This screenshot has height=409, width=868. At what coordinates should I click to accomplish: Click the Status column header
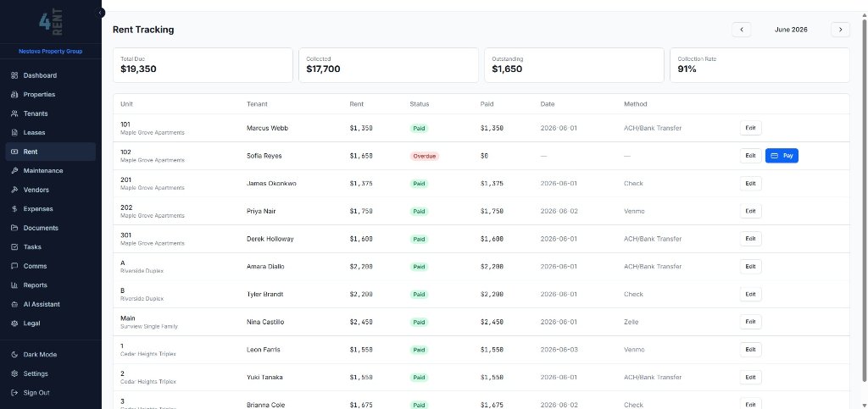pos(419,104)
